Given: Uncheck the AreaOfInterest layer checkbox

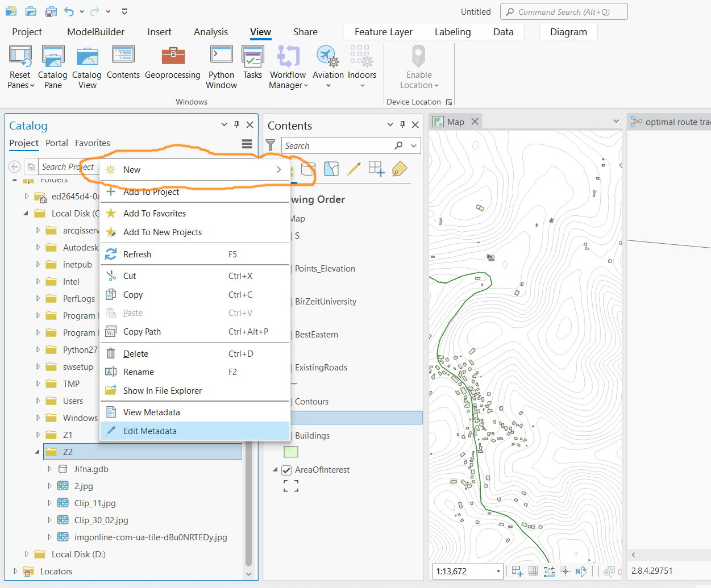Looking at the screenshot, I should 286,470.
